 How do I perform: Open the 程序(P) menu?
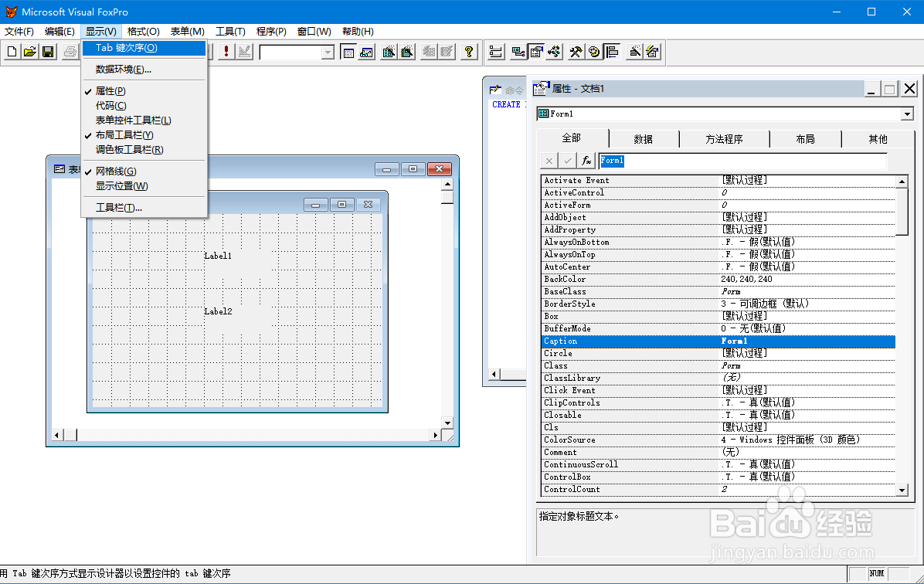pyautogui.click(x=271, y=31)
